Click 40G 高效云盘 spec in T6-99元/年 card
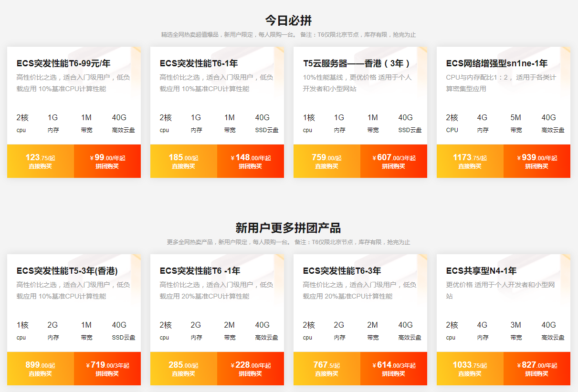Image resolution: width=578 pixels, height=392 pixels. coord(123,123)
